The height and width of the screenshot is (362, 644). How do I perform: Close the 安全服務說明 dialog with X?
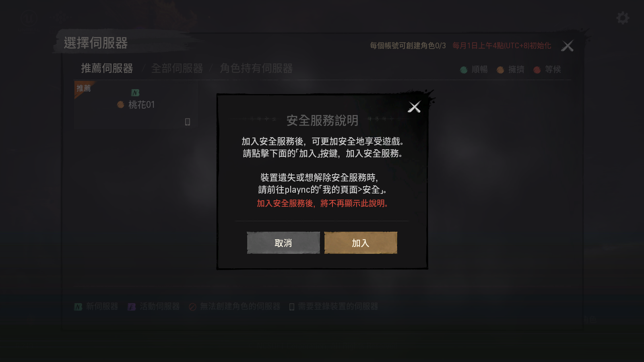point(414,107)
